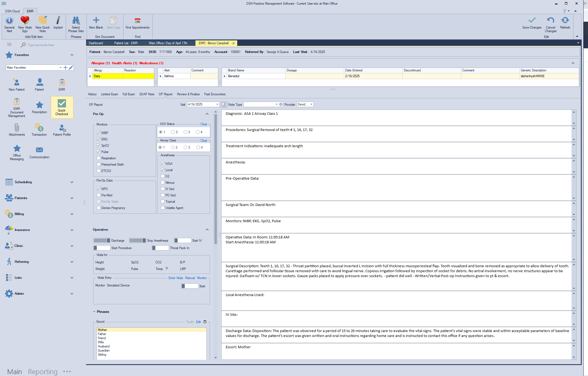
Task: Collapse the Pre Op section
Action: pos(207,114)
